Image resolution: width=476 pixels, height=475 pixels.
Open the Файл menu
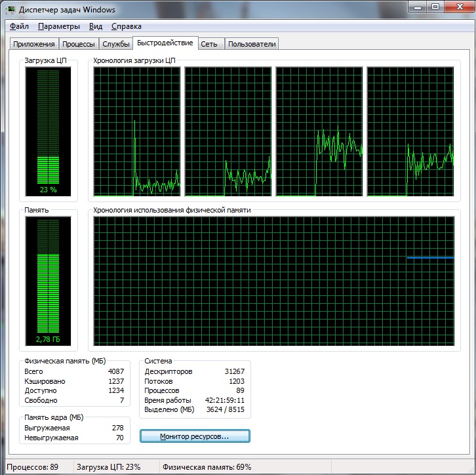click(19, 26)
